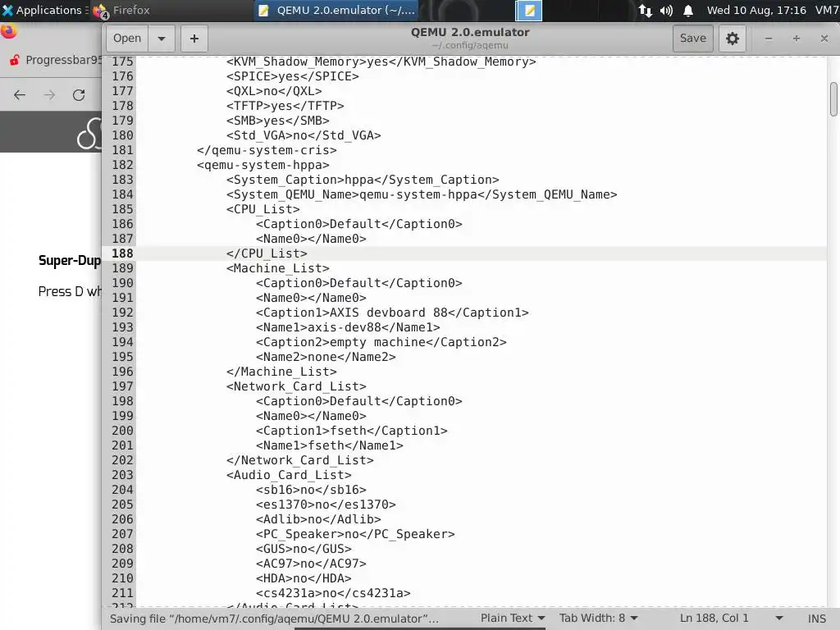This screenshot has width=840, height=630.
Task: Click the KVM_Shadow_Memory yes line
Action: point(381,62)
